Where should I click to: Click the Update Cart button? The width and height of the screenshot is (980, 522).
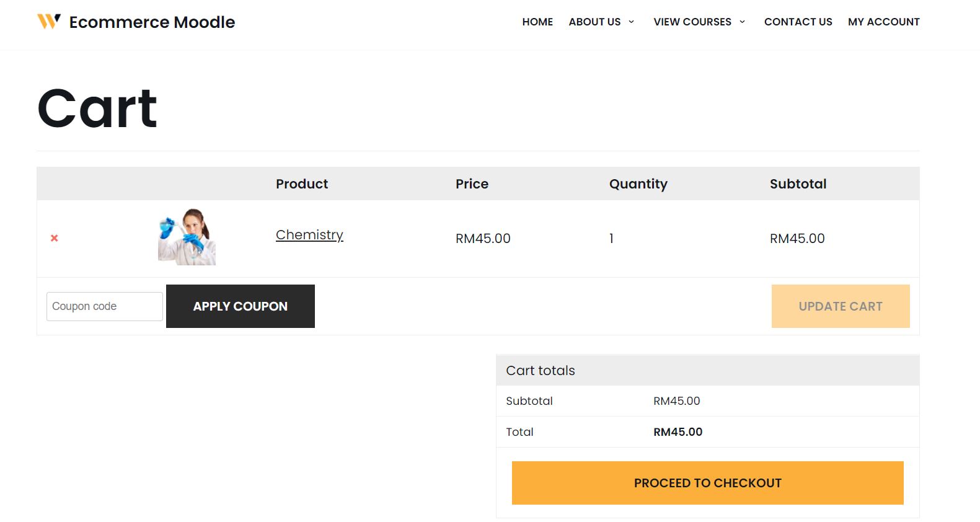point(840,306)
